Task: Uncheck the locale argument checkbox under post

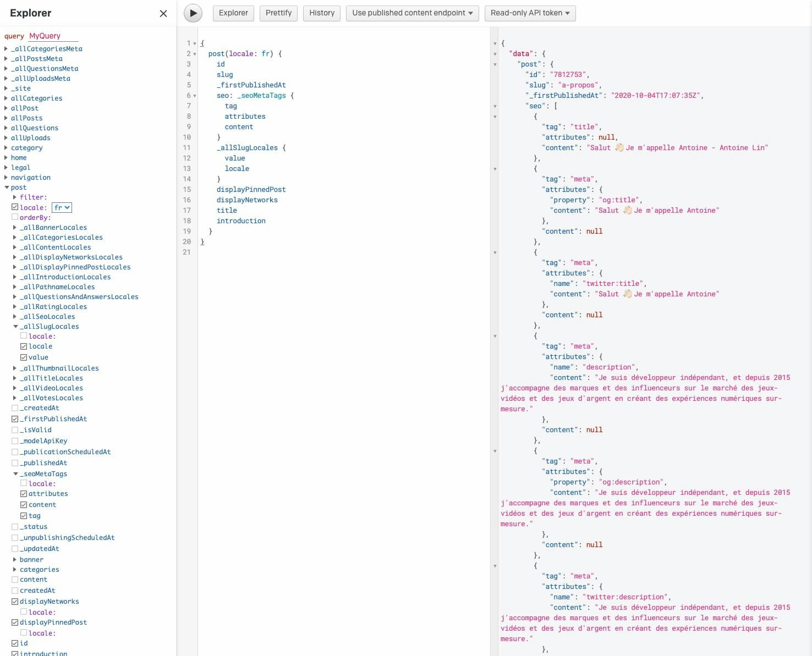Action: click(15, 207)
